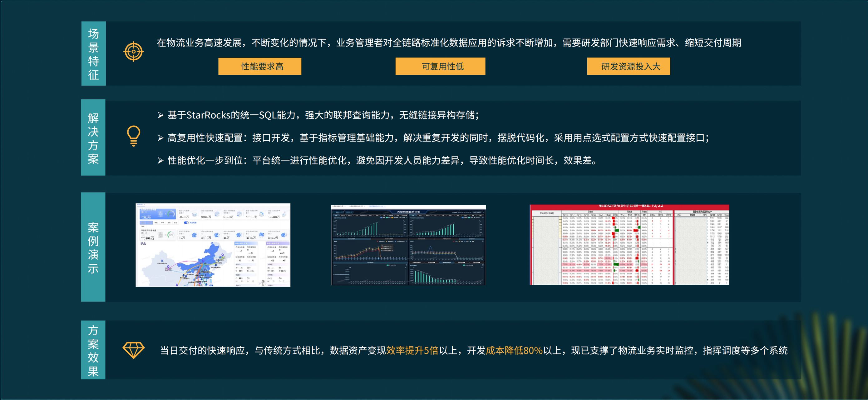
Task: Click arrow bullet before 性能优化一步到位 line
Action: tap(160, 161)
